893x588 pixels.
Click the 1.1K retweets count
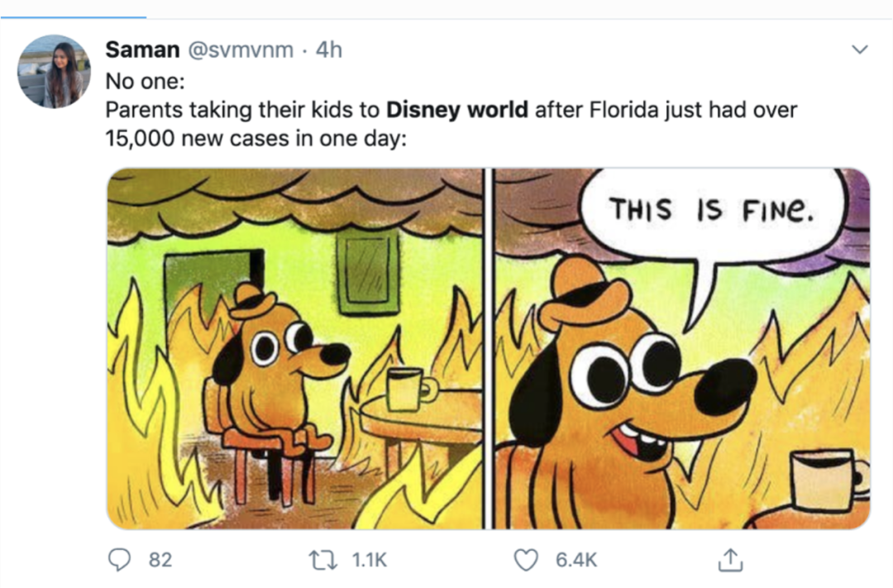[x=369, y=560]
